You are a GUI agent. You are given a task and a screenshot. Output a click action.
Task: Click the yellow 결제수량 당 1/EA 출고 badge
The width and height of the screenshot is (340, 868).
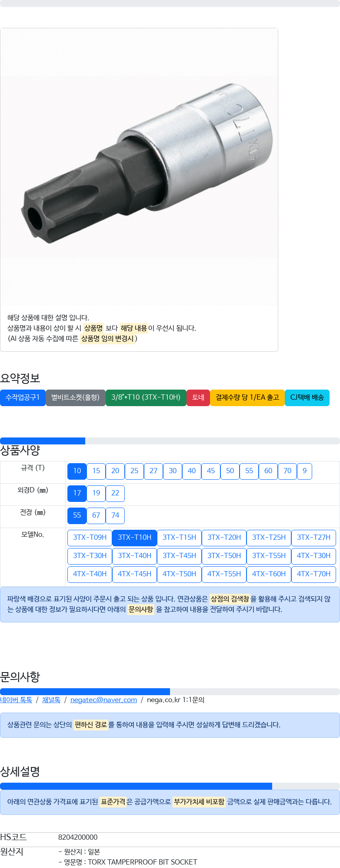[247, 397]
